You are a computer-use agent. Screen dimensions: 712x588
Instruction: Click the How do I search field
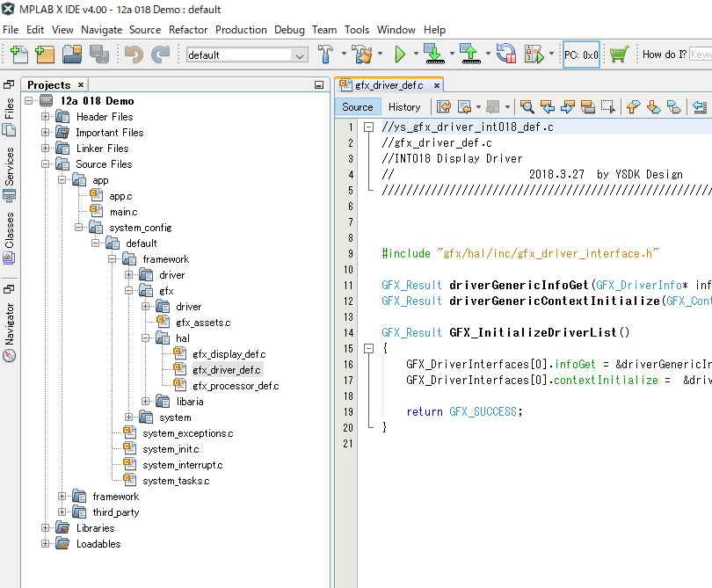(701, 54)
